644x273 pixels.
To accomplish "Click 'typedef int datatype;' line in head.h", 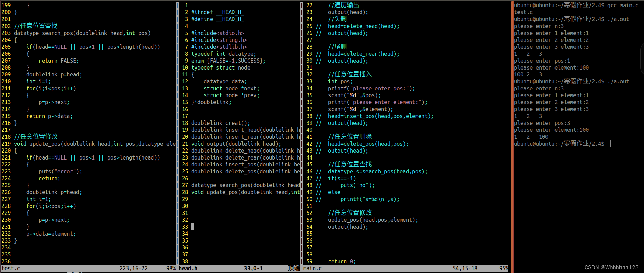I will pyautogui.click(x=224, y=54).
